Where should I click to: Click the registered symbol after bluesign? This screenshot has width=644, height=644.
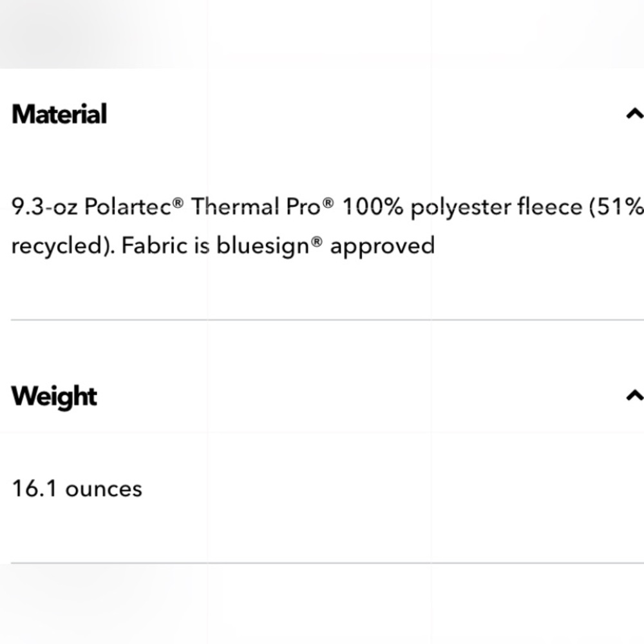[316, 242]
